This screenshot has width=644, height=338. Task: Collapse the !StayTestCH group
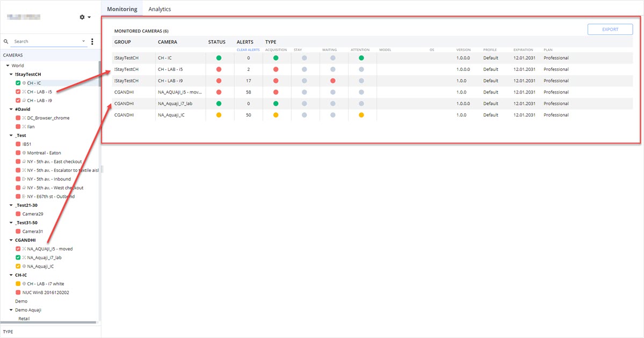tap(11, 74)
